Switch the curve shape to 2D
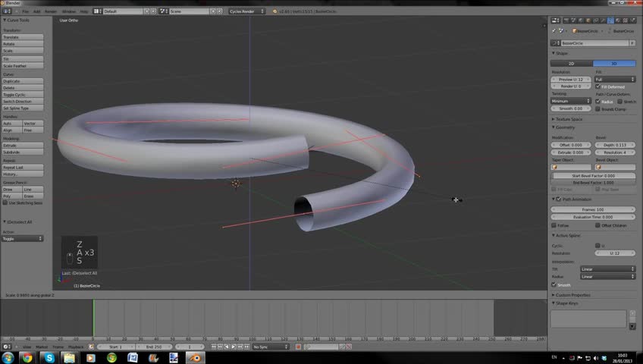The width and height of the screenshot is (643, 364). coord(571,64)
